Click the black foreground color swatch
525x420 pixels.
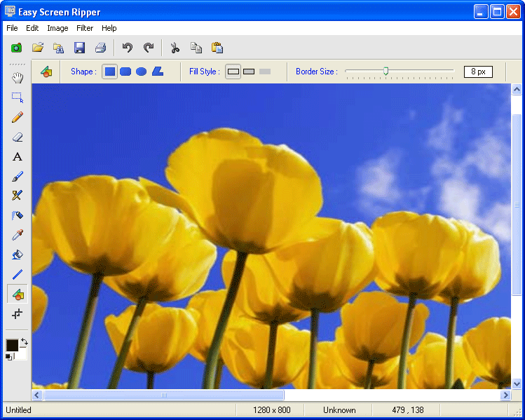(13, 345)
